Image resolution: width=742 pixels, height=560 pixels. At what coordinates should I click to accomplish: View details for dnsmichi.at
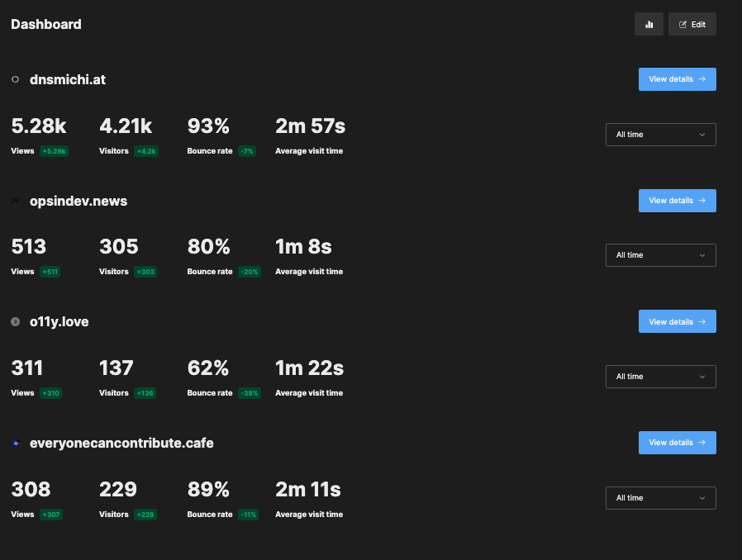coord(677,79)
